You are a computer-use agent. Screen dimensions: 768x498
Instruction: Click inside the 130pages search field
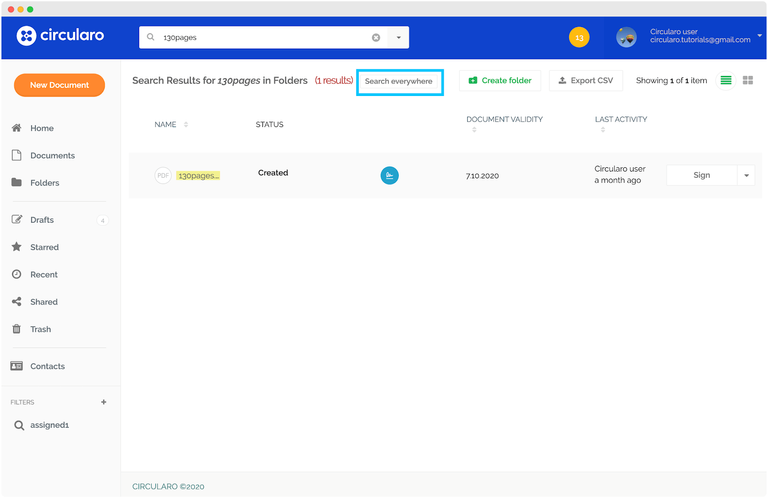260,37
